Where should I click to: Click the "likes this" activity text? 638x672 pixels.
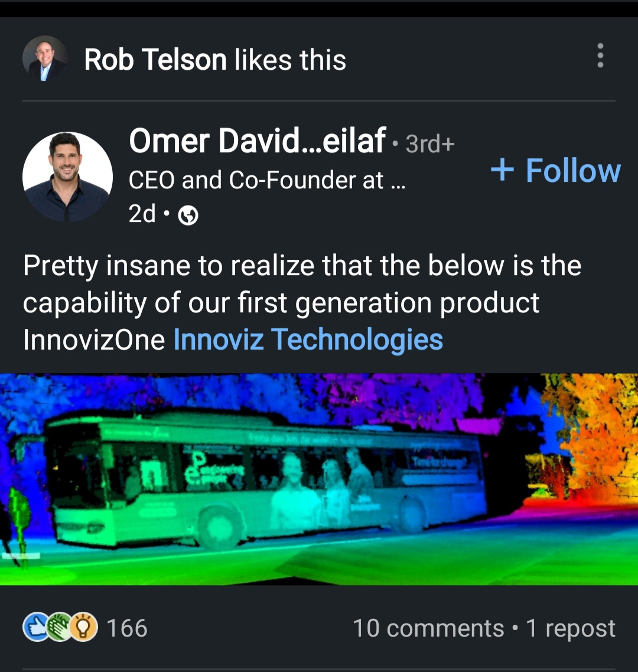pyautogui.click(x=290, y=60)
